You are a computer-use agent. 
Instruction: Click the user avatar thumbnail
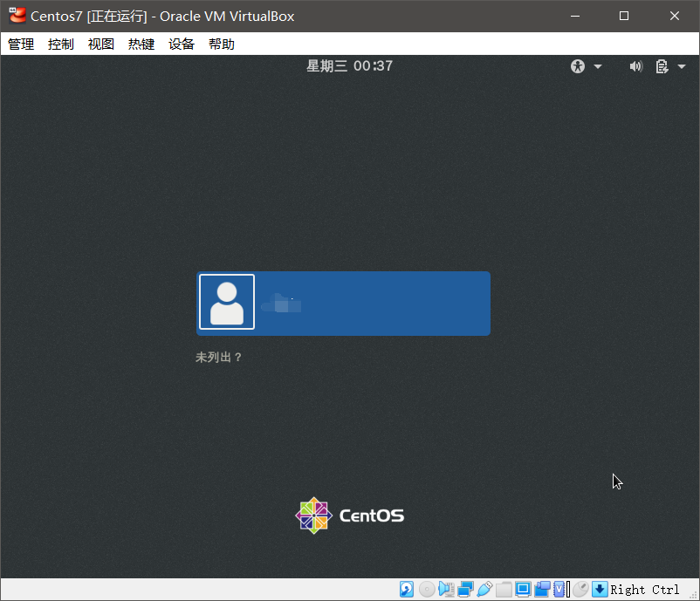coord(227,302)
